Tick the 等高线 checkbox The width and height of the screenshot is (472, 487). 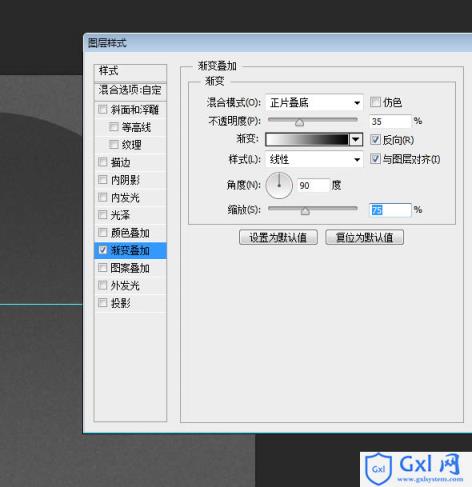[114, 127]
